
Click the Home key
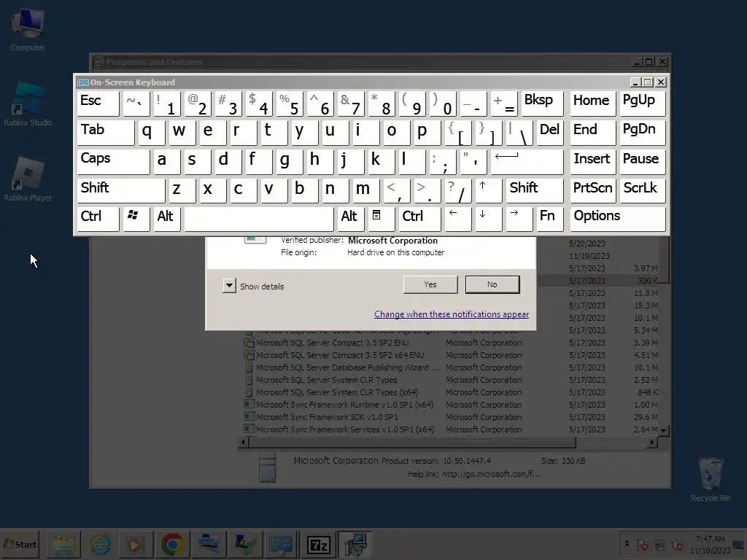(592, 104)
